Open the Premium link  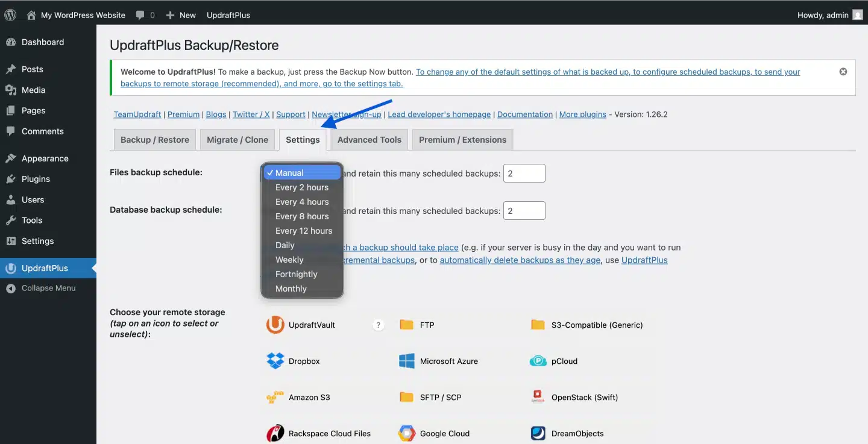click(x=183, y=114)
